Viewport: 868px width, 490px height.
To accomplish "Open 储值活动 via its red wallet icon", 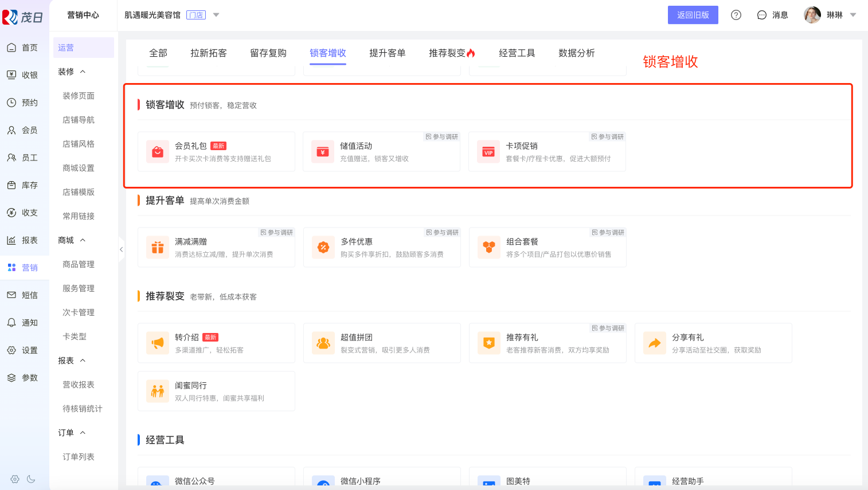I will pos(323,152).
